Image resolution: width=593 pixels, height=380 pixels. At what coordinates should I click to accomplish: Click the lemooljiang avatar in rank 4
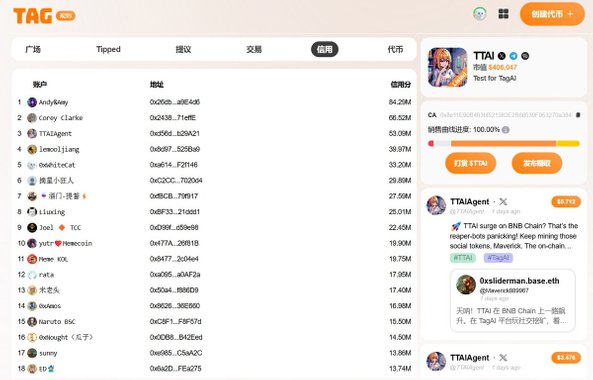point(32,149)
